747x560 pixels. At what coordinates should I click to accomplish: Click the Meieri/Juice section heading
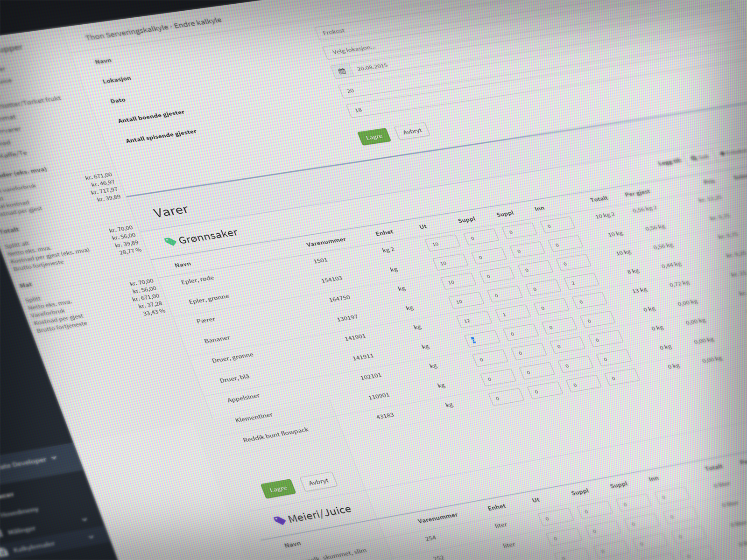pyautogui.click(x=319, y=514)
